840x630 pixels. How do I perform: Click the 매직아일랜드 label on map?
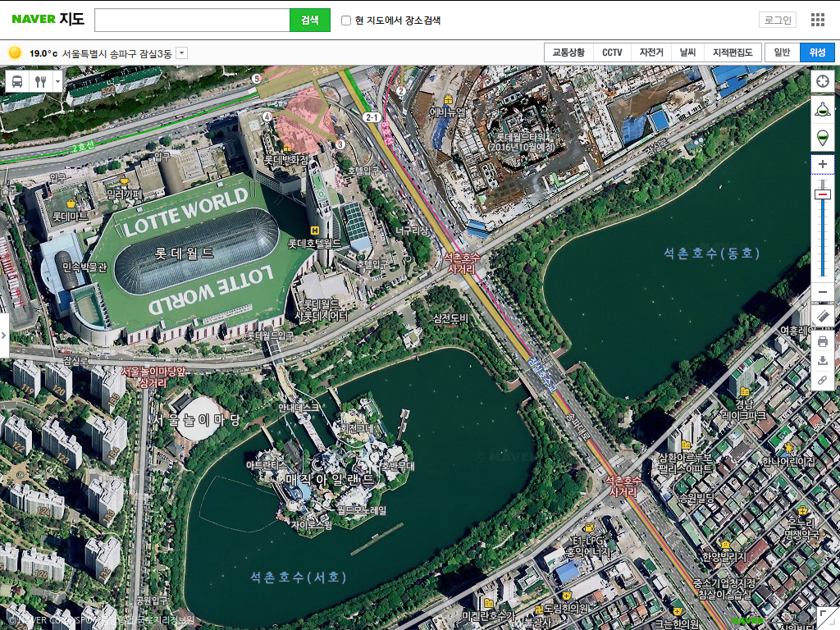[330, 479]
